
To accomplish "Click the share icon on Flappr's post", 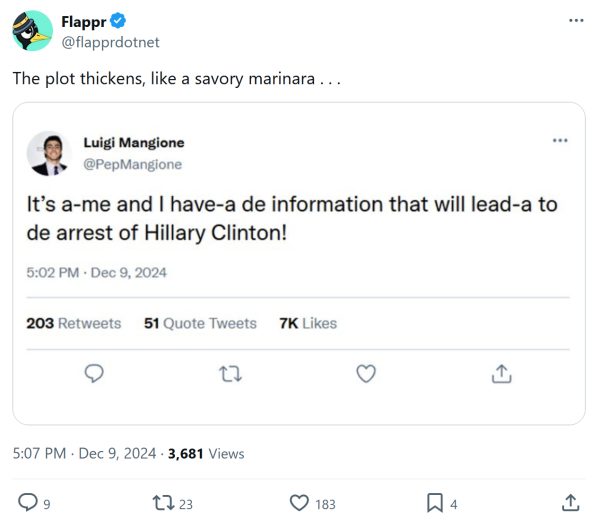I will click(571, 502).
